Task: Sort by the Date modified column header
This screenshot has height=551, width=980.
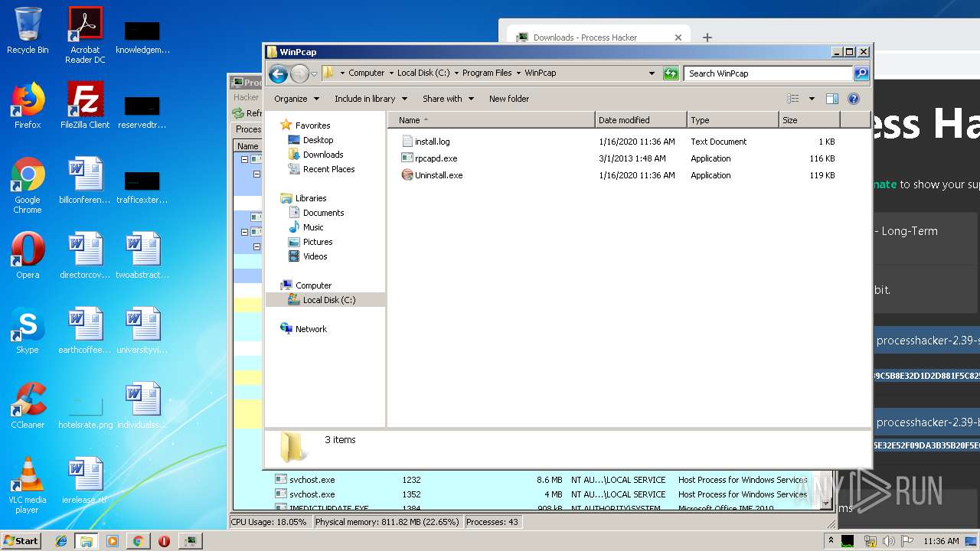Action: [x=641, y=120]
